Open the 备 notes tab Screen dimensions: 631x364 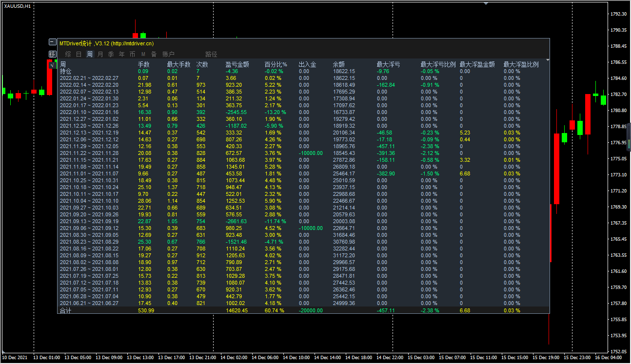tap(154, 54)
